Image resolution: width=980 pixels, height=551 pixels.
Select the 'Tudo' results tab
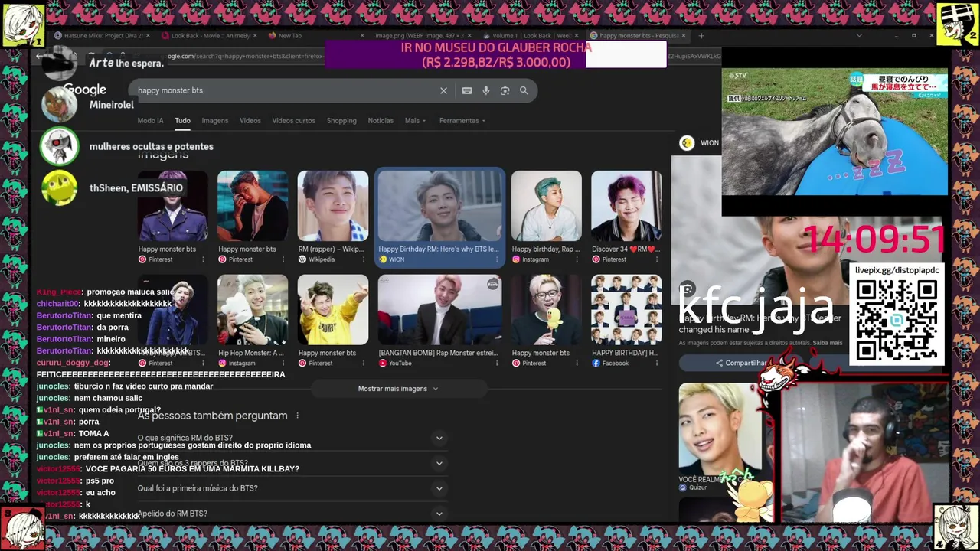[x=182, y=120]
